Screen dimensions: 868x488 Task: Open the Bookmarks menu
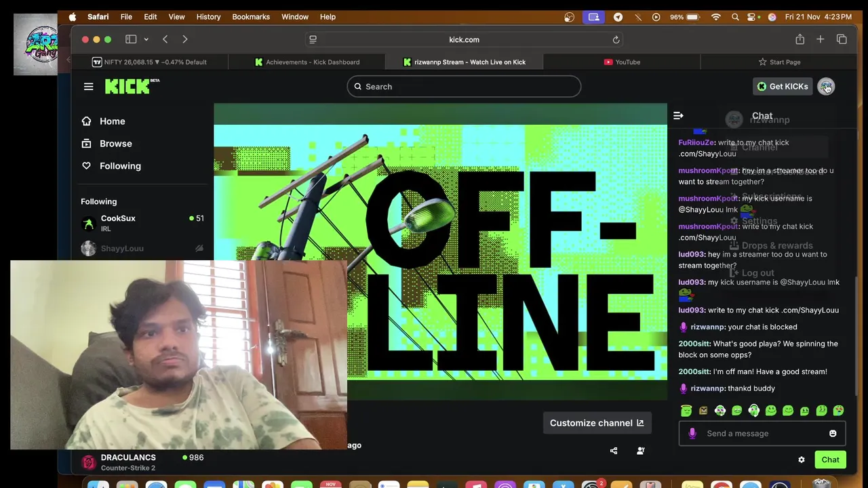251,17
